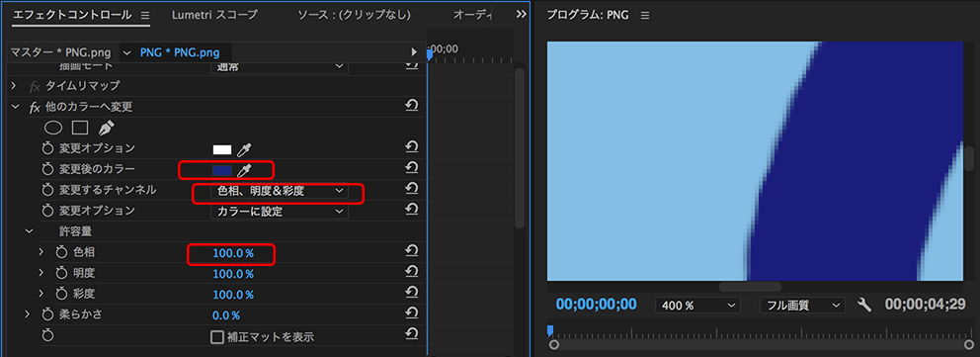The width and height of the screenshot is (980, 357).
Task: Open 色相、明度&彩度 channel dropdown
Action: point(280,191)
